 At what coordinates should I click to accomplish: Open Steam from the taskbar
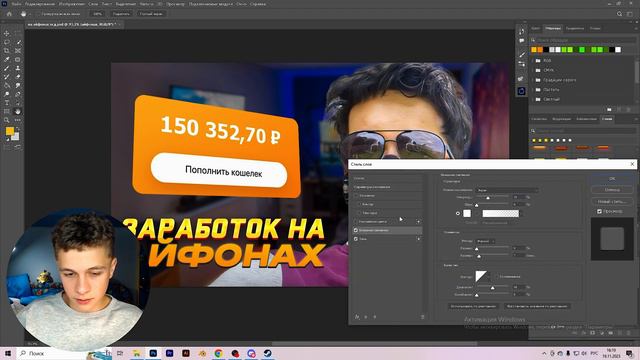[267, 353]
